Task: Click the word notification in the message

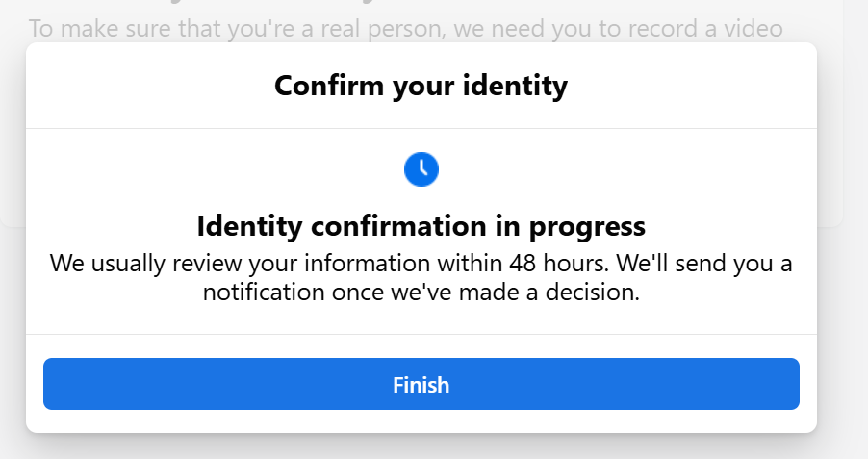Action: click(264, 292)
